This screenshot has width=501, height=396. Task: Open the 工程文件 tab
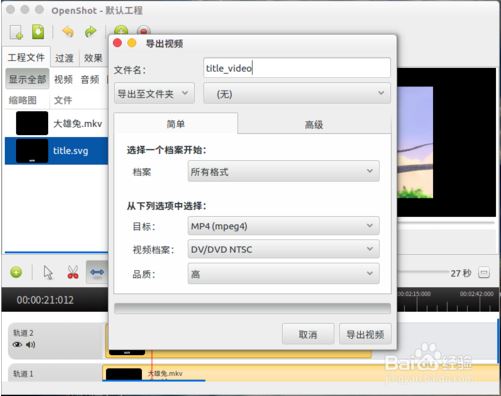(26, 57)
